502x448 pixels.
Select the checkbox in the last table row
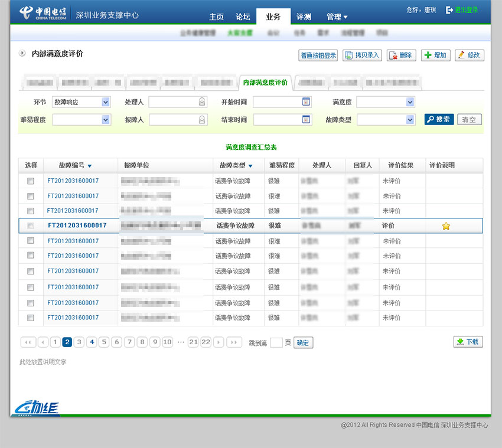[31, 318]
